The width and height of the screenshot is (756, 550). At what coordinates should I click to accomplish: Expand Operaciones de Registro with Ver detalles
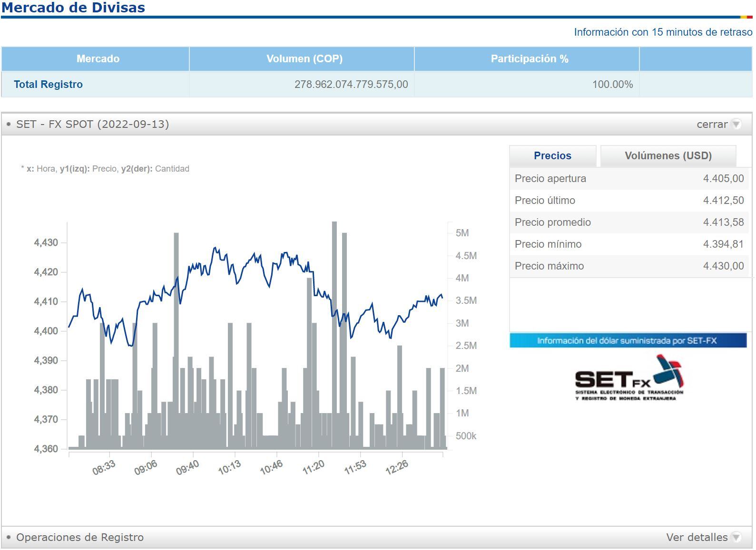pos(697,537)
